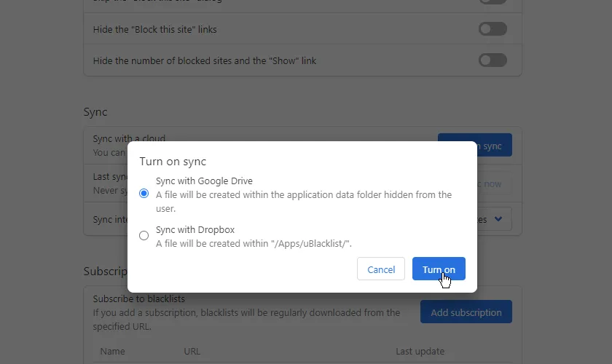
Task: Click the "Turn on sync" dialog title
Action: [x=173, y=162]
